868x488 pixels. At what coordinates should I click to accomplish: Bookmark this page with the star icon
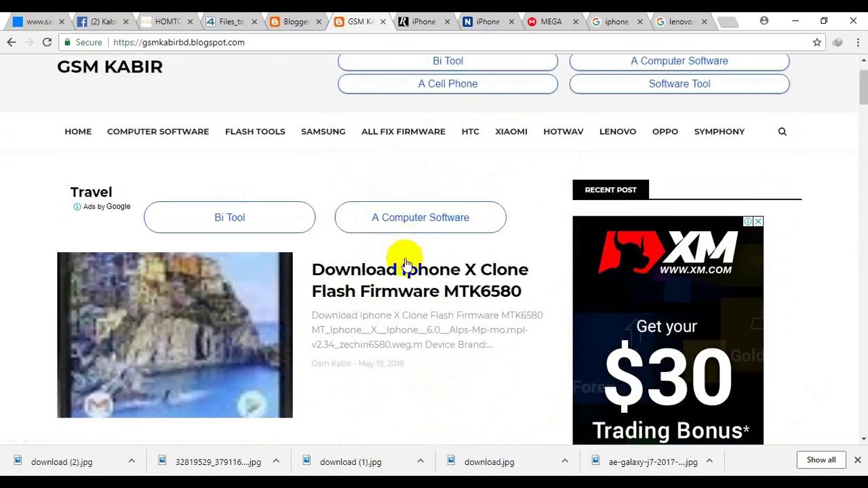tap(817, 42)
